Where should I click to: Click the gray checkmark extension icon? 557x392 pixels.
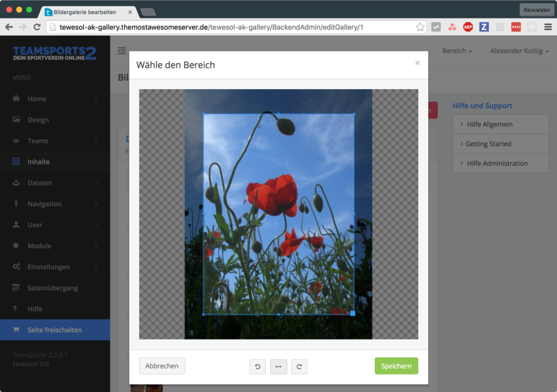pyautogui.click(x=436, y=27)
